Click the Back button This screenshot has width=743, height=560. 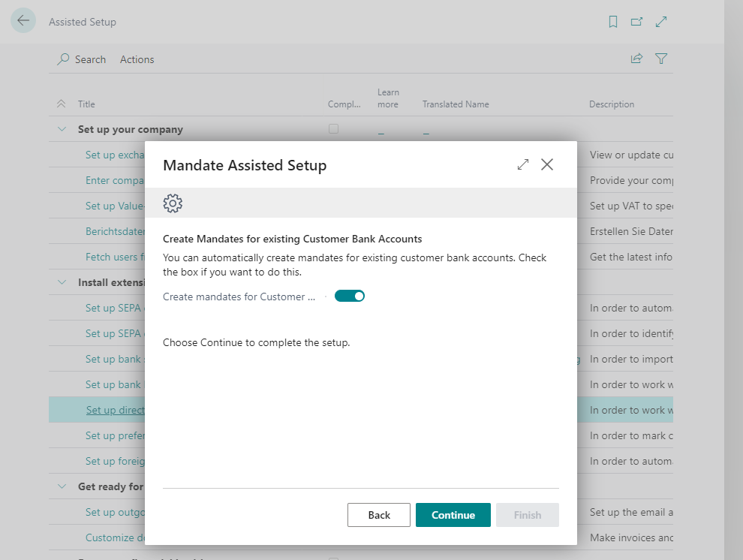[378, 515]
